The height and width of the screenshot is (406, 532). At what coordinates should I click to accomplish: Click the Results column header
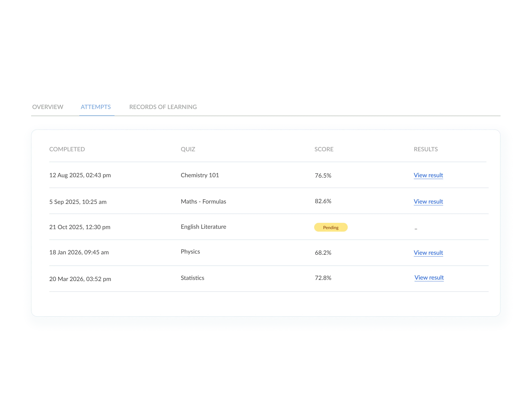(425, 149)
